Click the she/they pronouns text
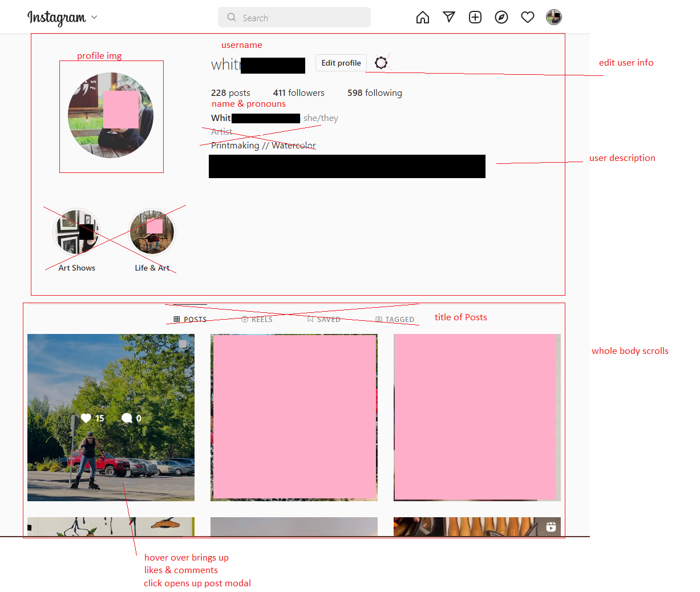Image resolution: width=700 pixels, height=592 pixels. tap(321, 118)
